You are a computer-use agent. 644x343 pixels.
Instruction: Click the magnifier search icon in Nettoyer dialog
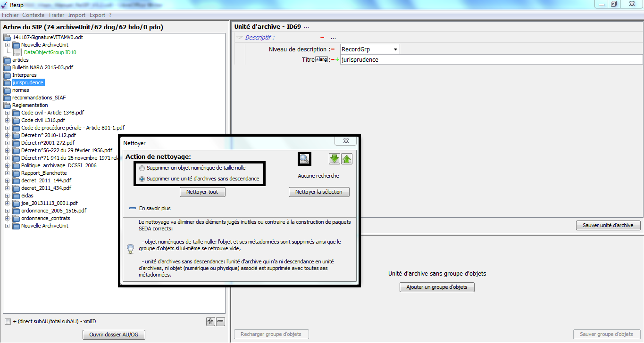tap(304, 159)
